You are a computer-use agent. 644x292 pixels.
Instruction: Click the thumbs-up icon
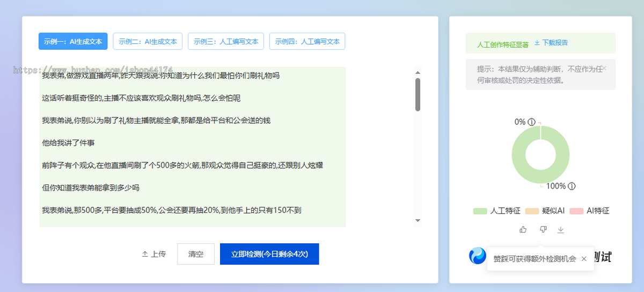point(523,229)
